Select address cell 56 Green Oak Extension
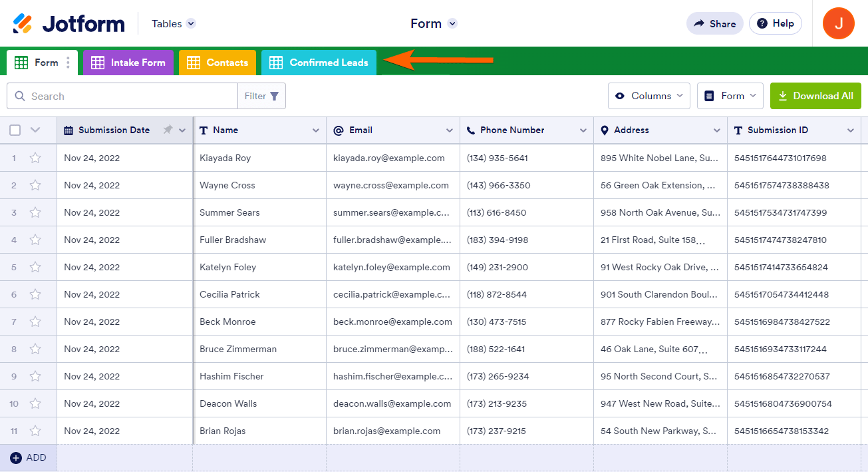 pyautogui.click(x=660, y=185)
